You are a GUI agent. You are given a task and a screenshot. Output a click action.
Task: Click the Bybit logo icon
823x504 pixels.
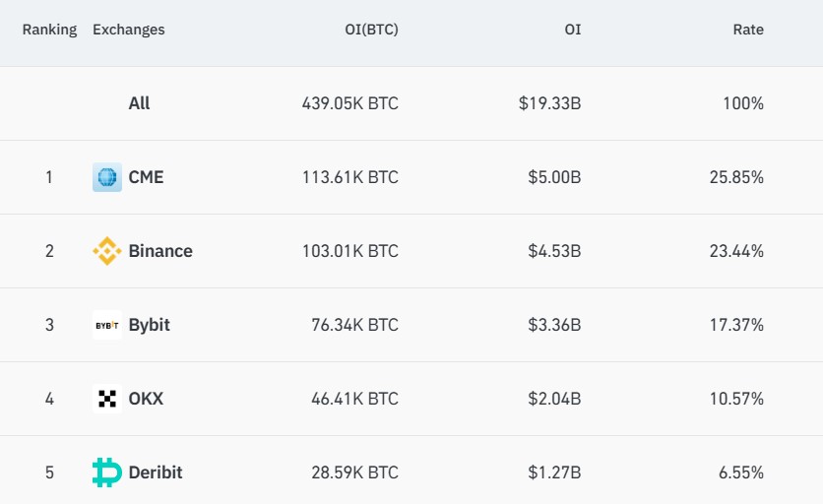(x=107, y=325)
